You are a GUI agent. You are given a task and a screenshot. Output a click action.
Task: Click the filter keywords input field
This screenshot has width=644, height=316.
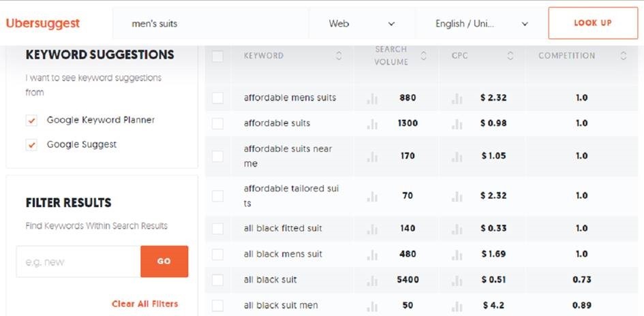(x=78, y=262)
